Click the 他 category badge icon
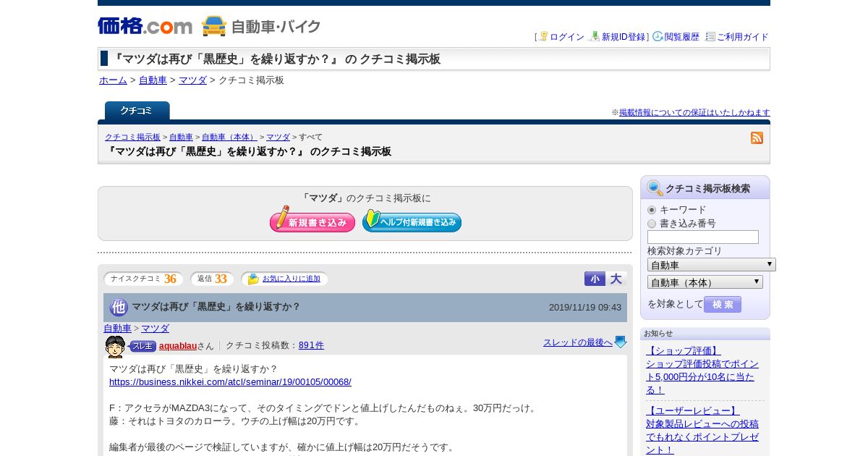 [119, 307]
